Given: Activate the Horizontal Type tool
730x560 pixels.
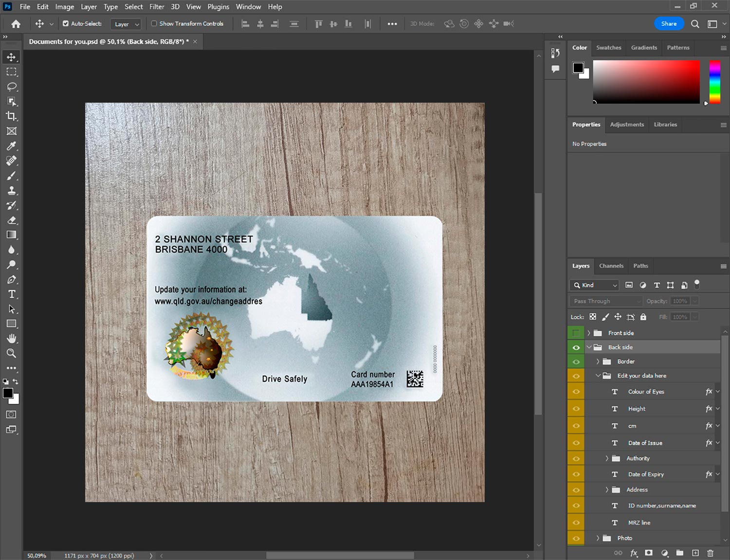Looking at the screenshot, I should (x=12, y=294).
